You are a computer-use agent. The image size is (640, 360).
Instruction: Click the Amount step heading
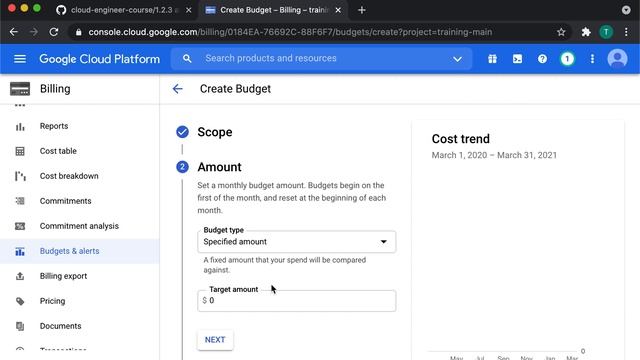pyautogui.click(x=220, y=167)
